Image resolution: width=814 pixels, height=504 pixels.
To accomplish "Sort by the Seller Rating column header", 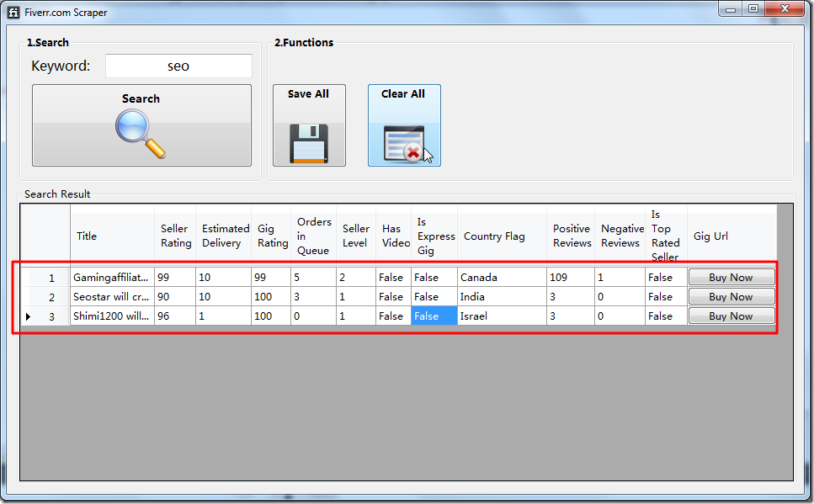I will click(175, 236).
